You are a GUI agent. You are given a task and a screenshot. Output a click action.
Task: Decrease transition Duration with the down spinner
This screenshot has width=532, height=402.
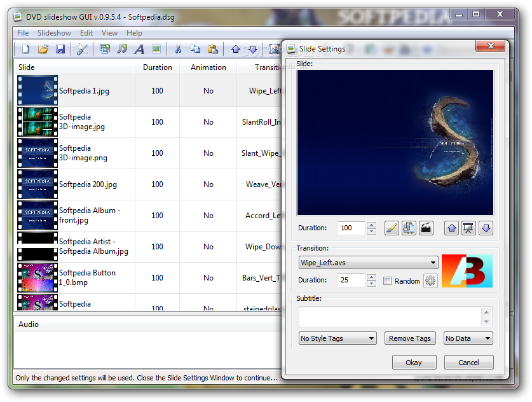tap(372, 284)
